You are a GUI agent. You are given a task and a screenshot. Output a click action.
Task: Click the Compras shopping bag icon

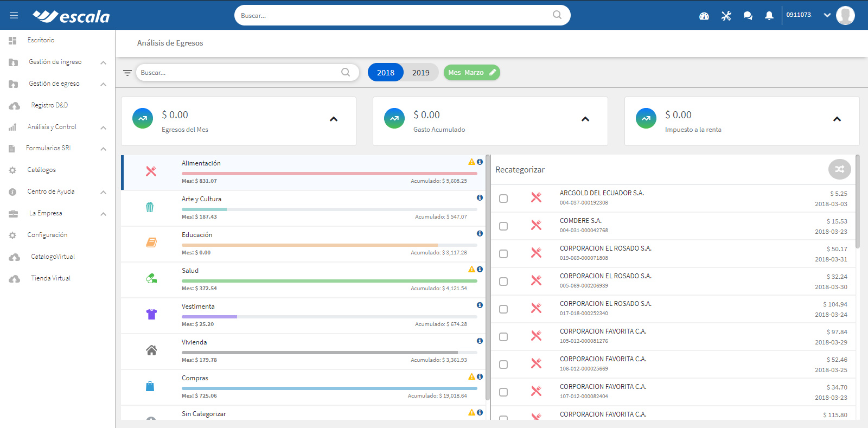(150, 386)
